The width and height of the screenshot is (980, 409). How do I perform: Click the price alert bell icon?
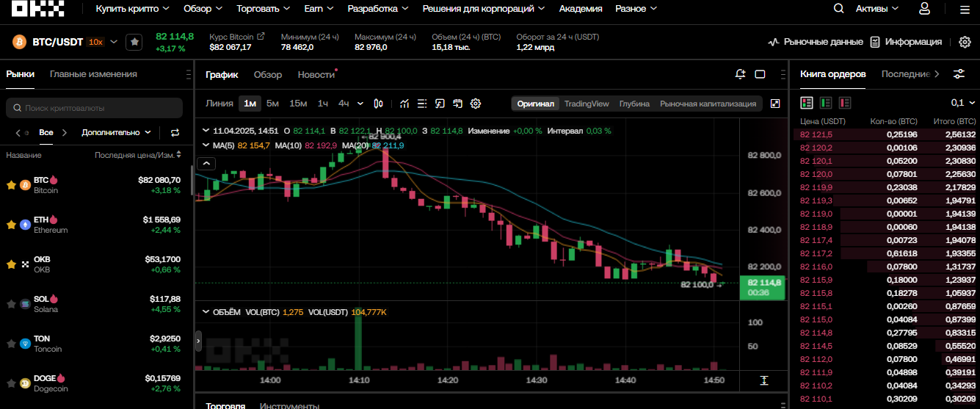(x=740, y=74)
